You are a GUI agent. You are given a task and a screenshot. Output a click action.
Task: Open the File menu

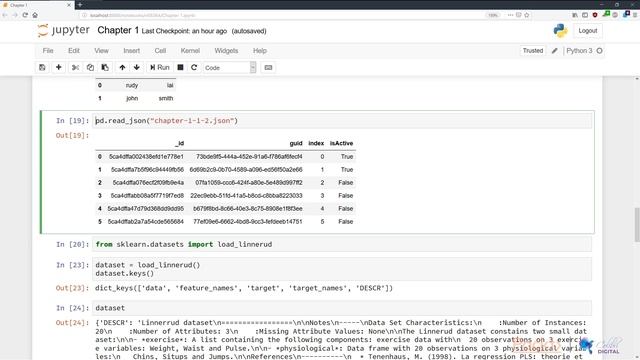48,51
